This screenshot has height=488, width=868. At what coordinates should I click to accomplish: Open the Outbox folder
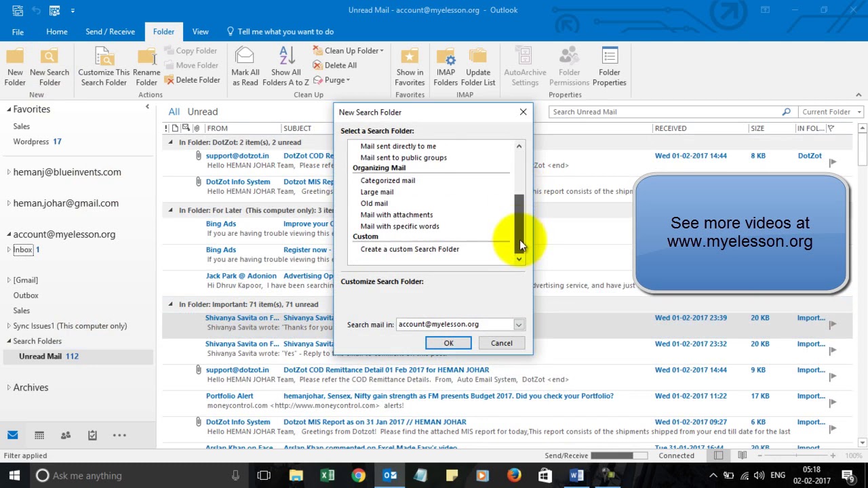tap(26, 296)
